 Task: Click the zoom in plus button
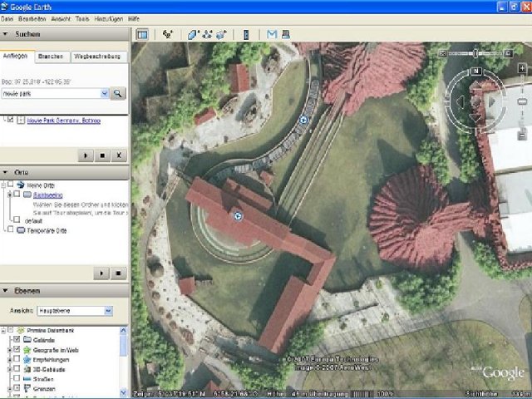point(522,68)
